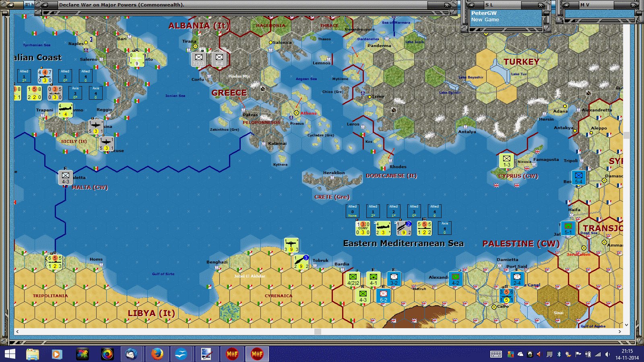Viewport: 644px width, 362px height.
Task: Click the horizontal scrollbar right arrow
Action: coord(620,331)
